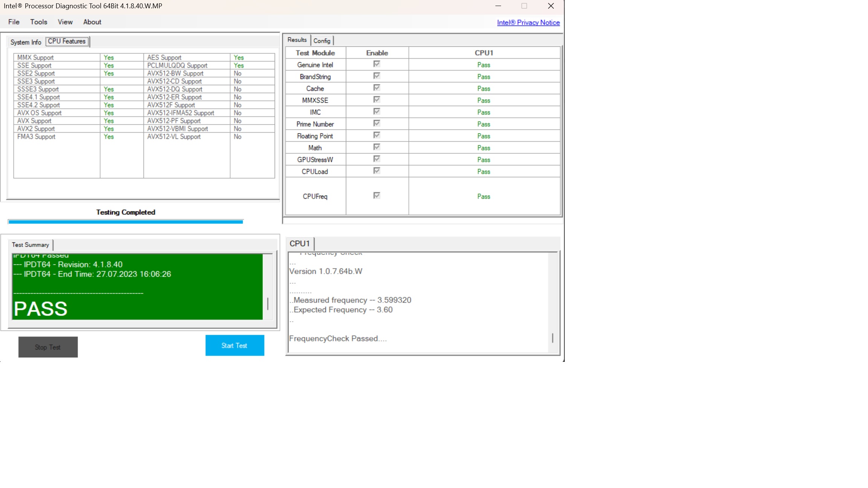Viewport: 868px width, 488px height.
Task: Open the Intel Privacy Notice link
Action: pyautogui.click(x=528, y=23)
